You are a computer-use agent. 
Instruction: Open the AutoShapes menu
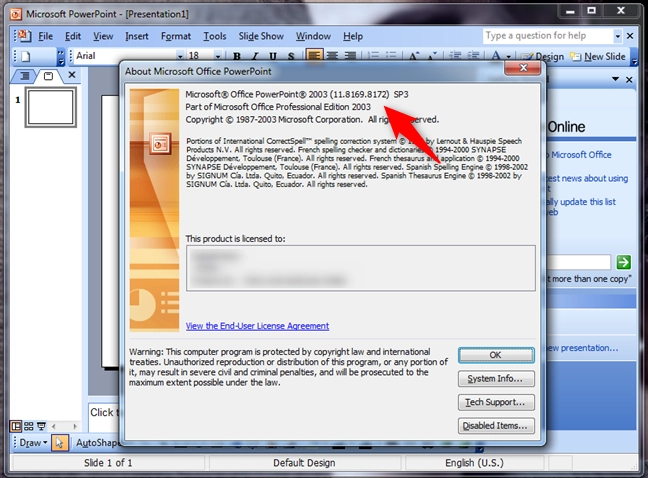tap(98, 443)
